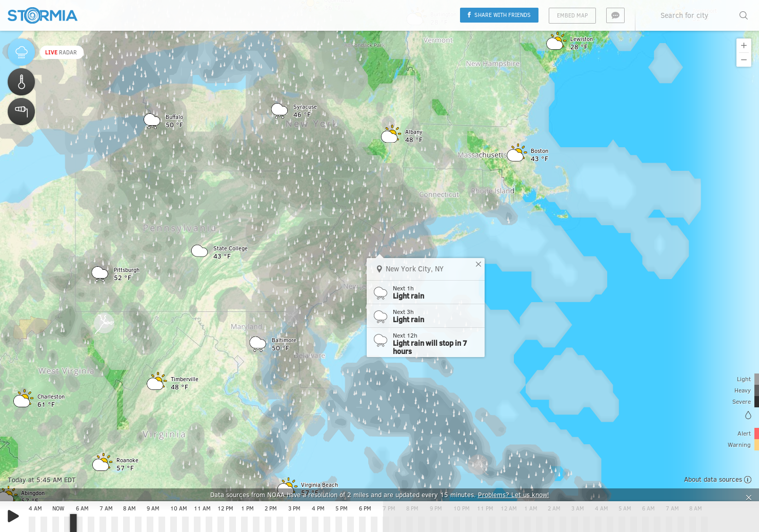This screenshot has width=759, height=532.
Task: Click the Charleston sun icon
Action: (23, 399)
